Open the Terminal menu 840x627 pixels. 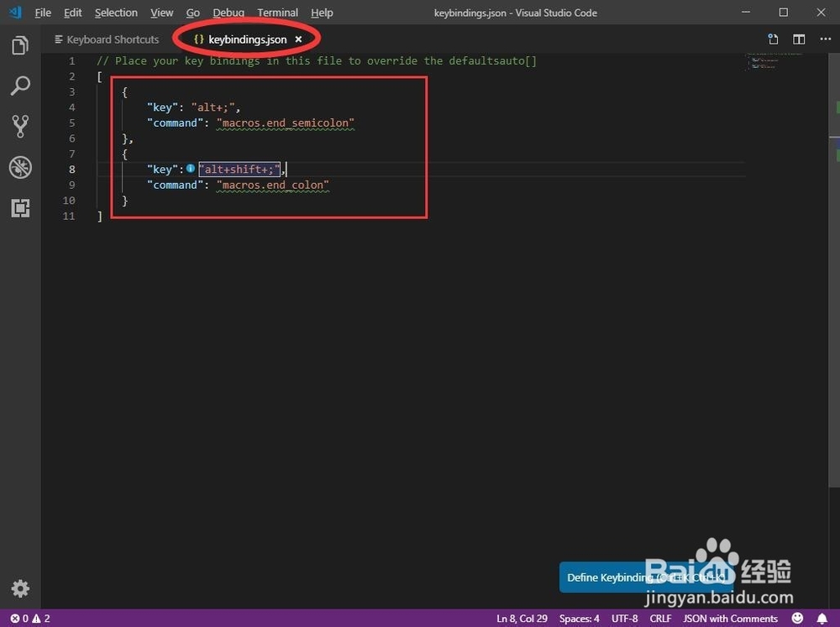click(x=277, y=13)
